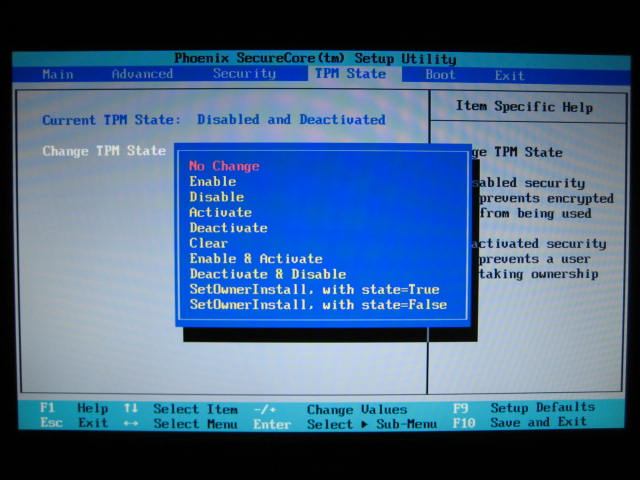
Task: Click the Phoenix SecureCore Setup Utility title
Action: pyautogui.click(x=315, y=58)
